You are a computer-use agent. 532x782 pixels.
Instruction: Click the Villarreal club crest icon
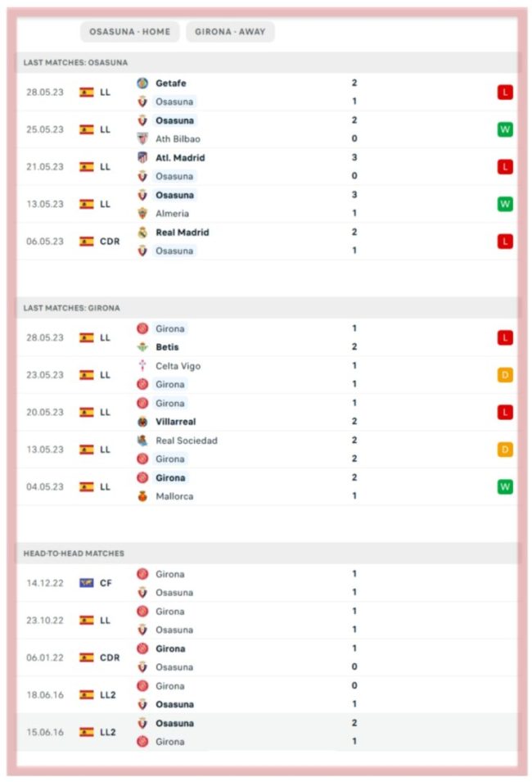[142, 422]
